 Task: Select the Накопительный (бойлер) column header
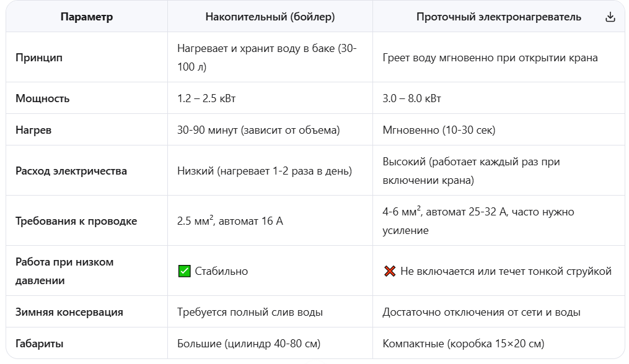click(270, 17)
